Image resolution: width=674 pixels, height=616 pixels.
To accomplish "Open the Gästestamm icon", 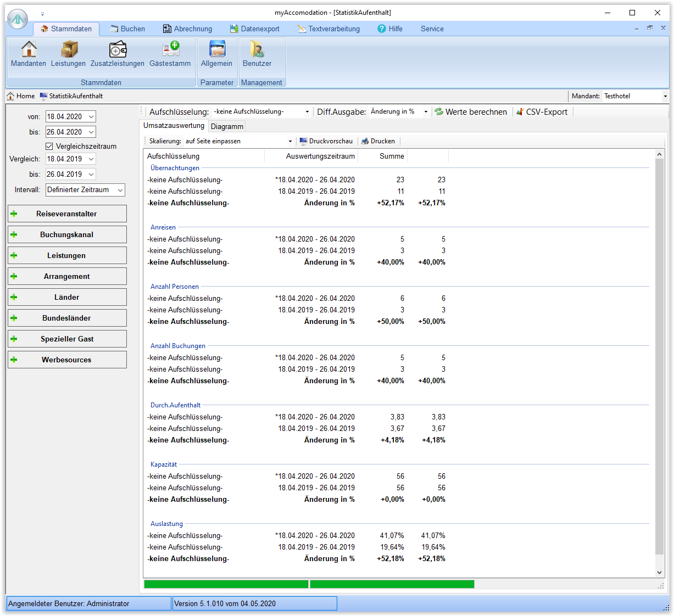I will point(170,50).
